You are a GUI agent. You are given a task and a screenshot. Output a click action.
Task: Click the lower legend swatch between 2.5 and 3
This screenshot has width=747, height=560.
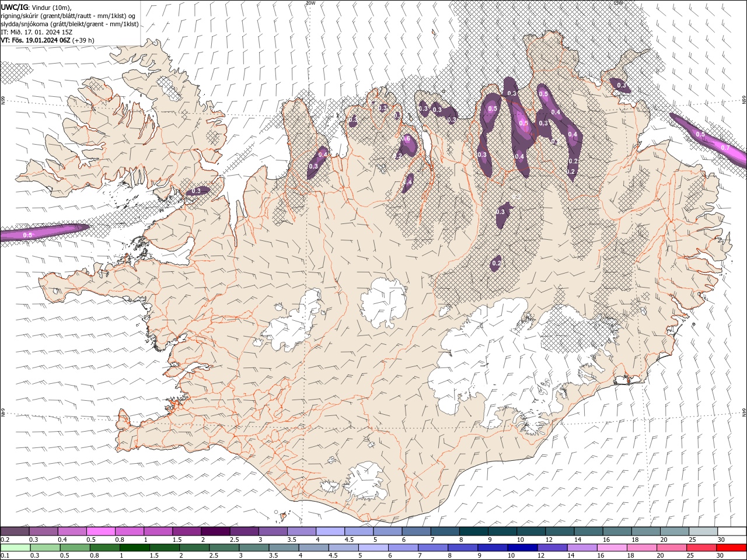pyautogui.click(x=224, y=548)
